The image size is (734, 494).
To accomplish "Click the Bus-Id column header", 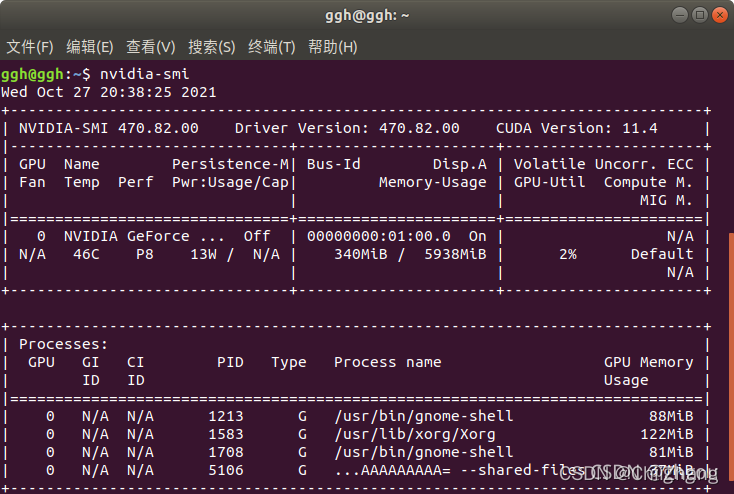I will [334, 164].
